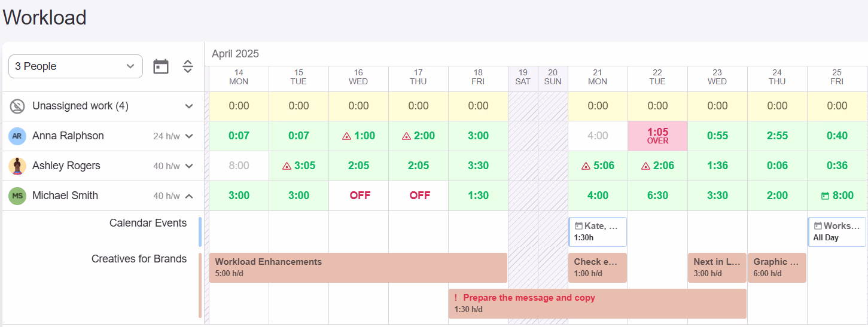This screenshot has height=327, width=868.
Task: Expand Ashley Rogers' workload details
Action: click(189, 166)
